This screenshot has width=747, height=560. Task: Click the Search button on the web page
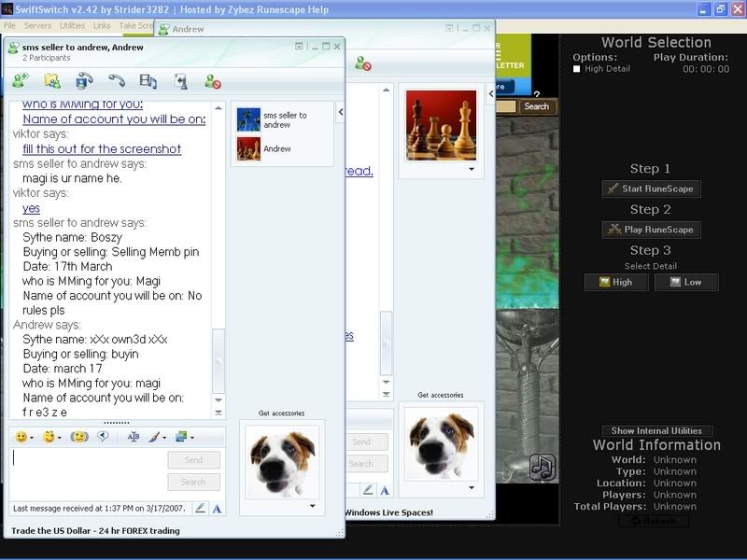536,106
